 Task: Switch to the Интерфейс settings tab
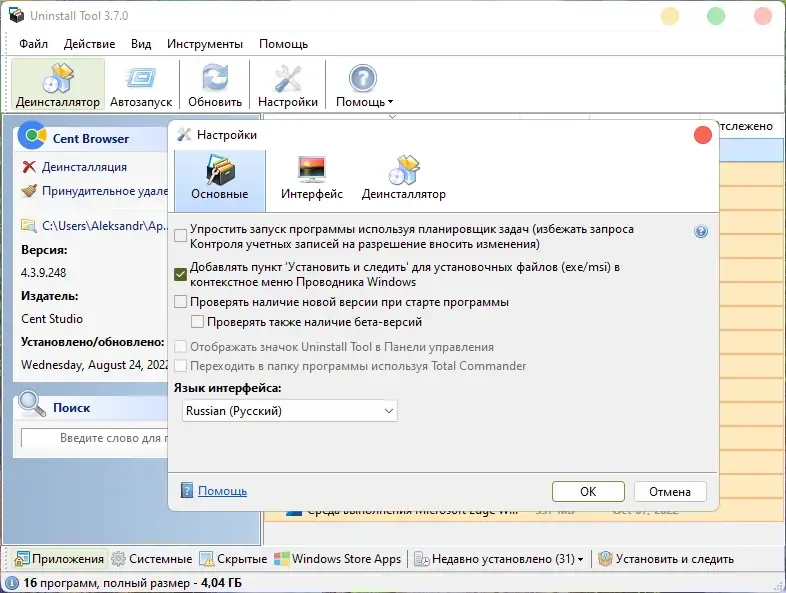[312, 180]
